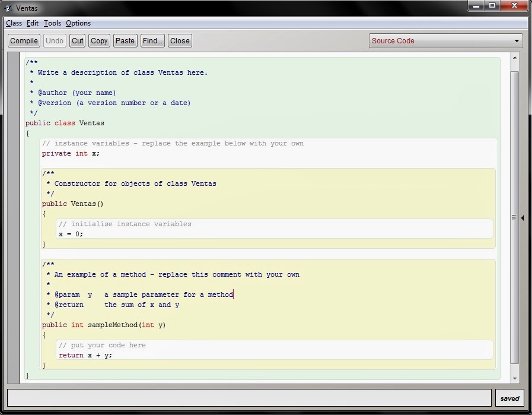Open the Edit menu
The height and width of the screenshot is (415, 532).
pyautogui.click(x=32, y=23)
